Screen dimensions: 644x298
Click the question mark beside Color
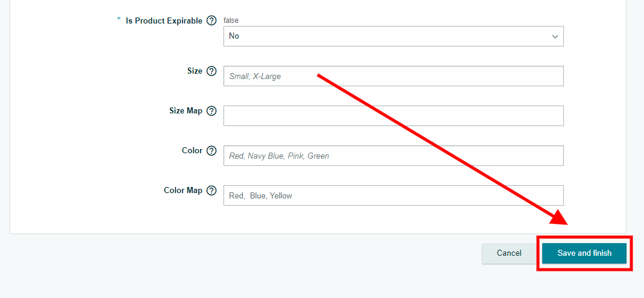pos(211,151)
